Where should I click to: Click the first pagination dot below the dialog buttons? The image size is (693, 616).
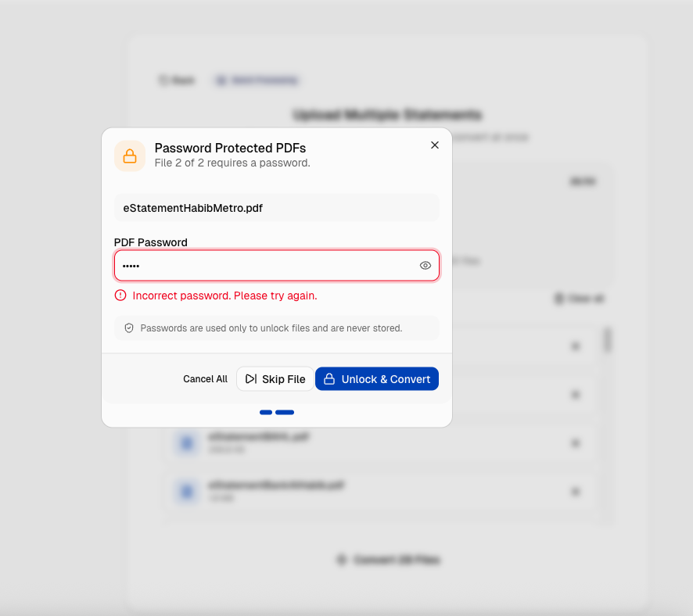(x=265, y=412)
